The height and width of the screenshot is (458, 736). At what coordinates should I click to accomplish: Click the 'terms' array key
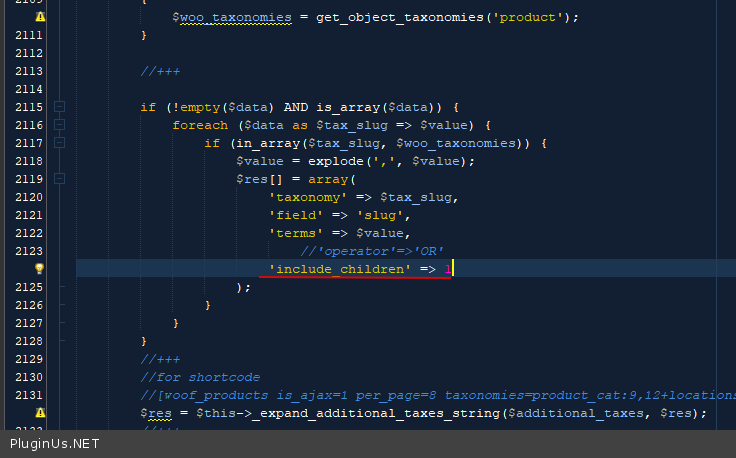(296, 233)
